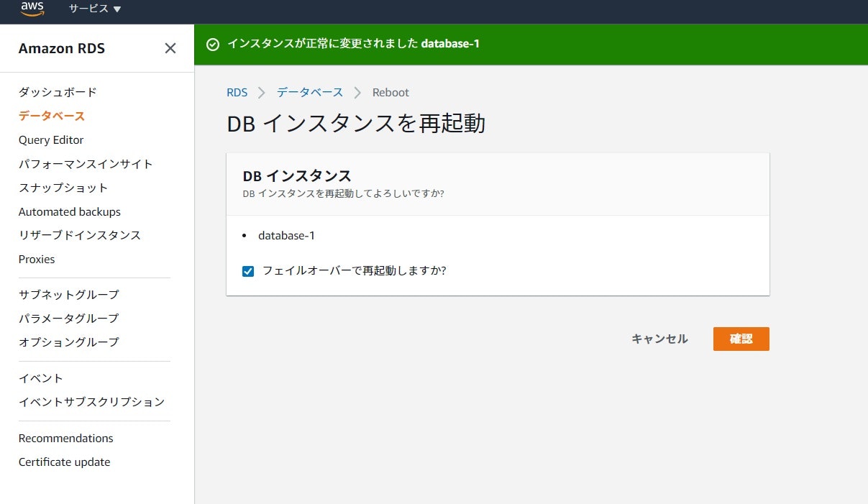Open スナップショット in the sidebar

[x=63, y=188]
